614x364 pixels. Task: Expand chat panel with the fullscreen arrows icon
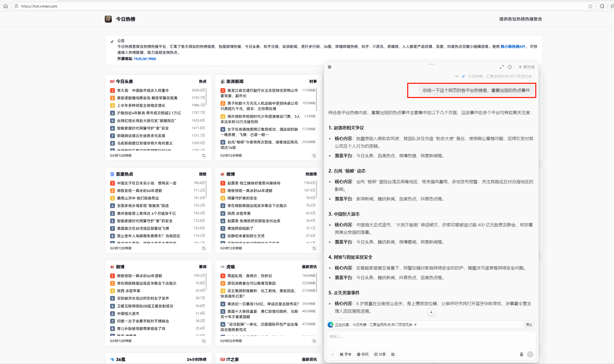501,67
